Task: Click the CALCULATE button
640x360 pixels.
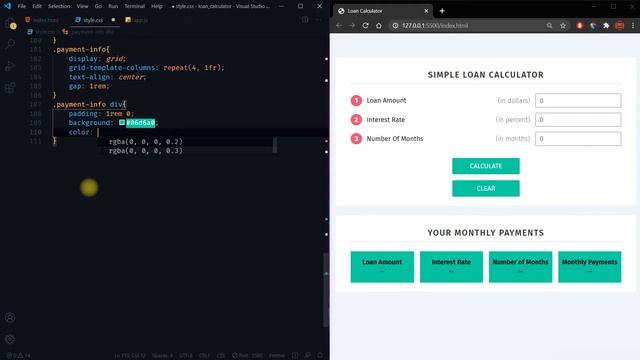Action: (486, 166)
